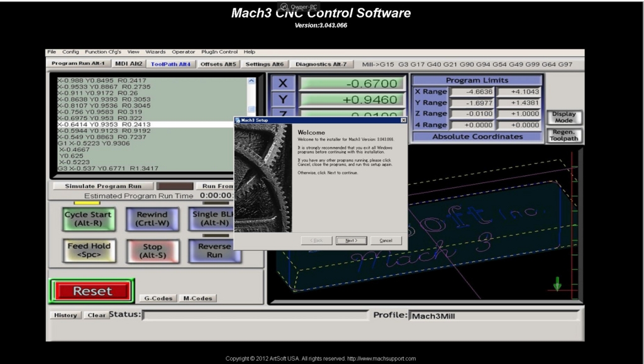The image size is (644, 364).
Task: Open the Wizards menu
Action: pyautogui.click(x=155, y=52)
